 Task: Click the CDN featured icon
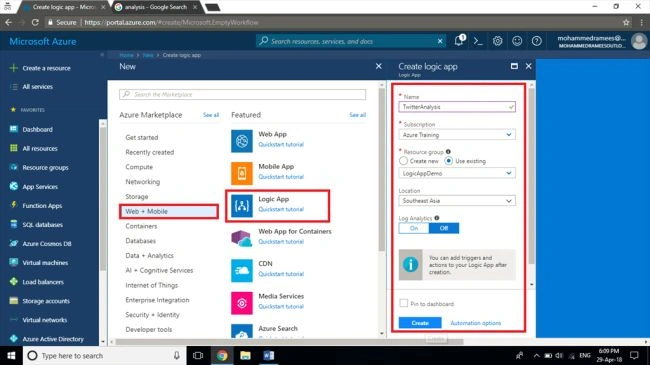(x=242, y=270)
